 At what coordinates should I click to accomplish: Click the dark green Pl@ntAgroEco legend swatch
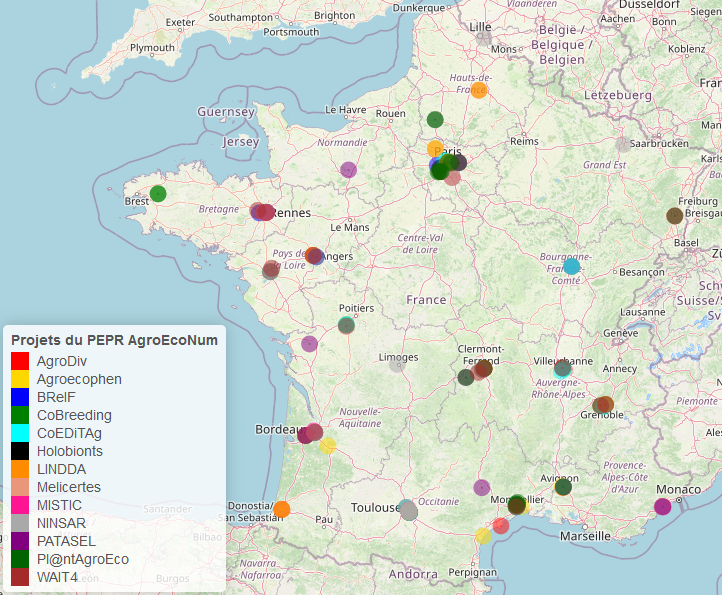[20, 559]
